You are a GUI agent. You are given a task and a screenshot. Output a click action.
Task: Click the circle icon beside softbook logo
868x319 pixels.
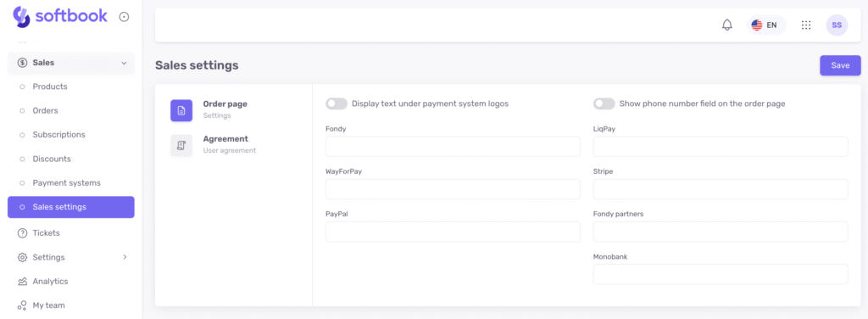pos(124,17)
